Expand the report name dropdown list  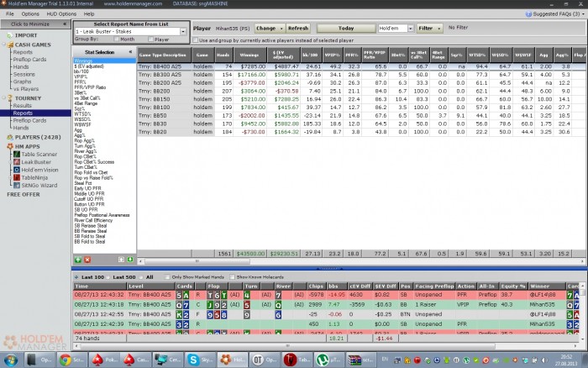click(x=182, y=31)
